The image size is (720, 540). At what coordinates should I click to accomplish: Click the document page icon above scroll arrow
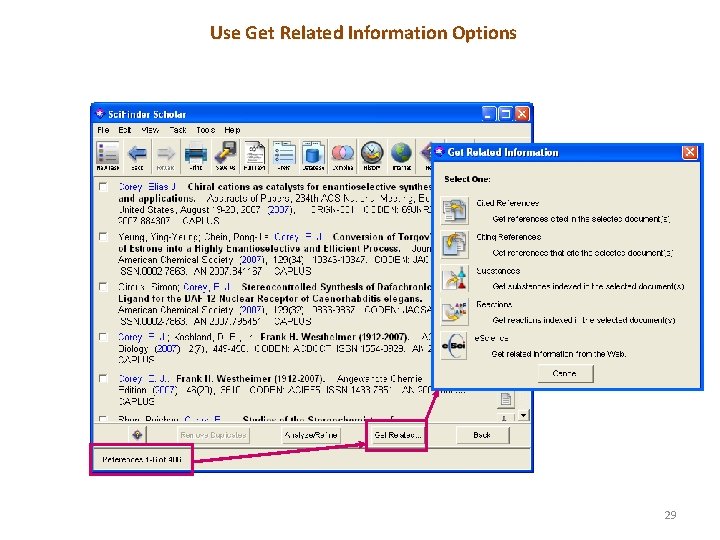506,399
